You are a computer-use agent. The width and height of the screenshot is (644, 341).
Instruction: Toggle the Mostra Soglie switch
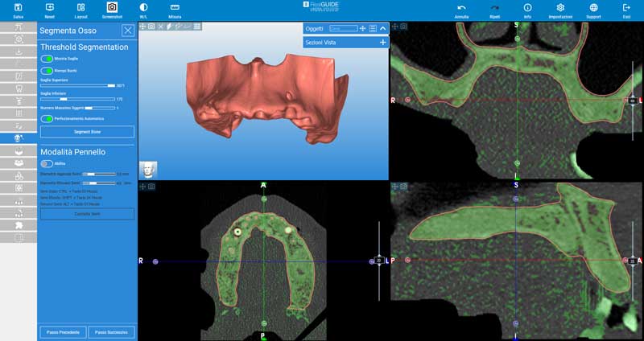47,59
